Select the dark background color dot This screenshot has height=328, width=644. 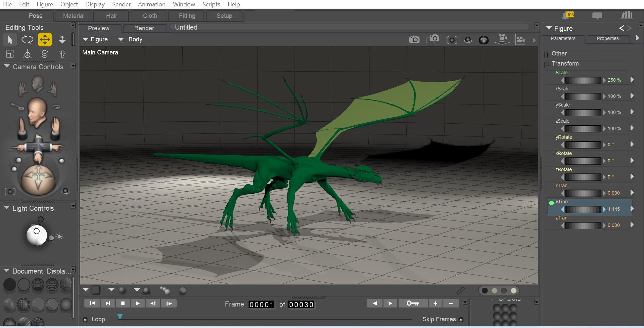click(x=485, y=291)
